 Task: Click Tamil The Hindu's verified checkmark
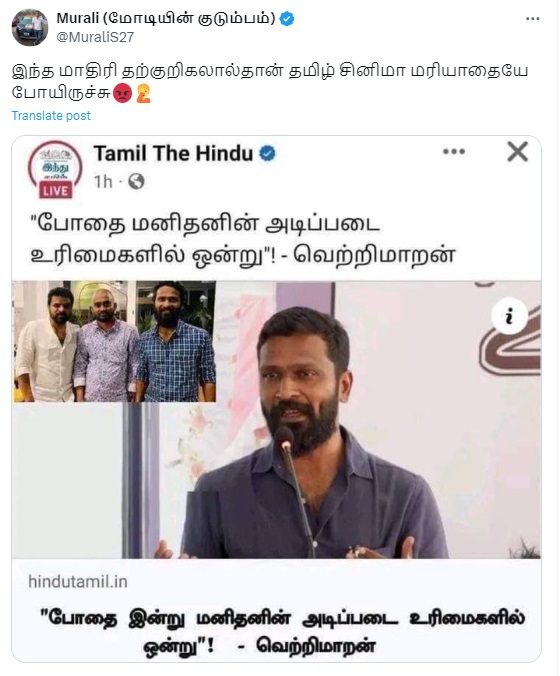(x=267, y=153)
